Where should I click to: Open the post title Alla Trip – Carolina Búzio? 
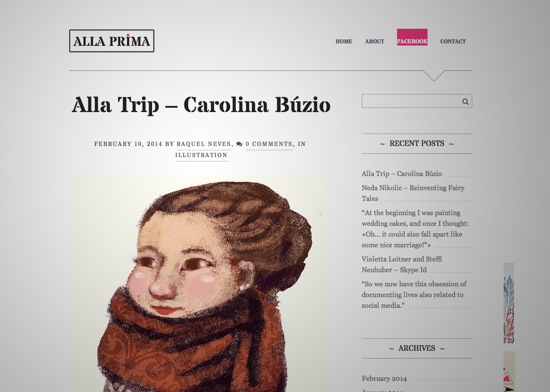(x=201, y=105)
